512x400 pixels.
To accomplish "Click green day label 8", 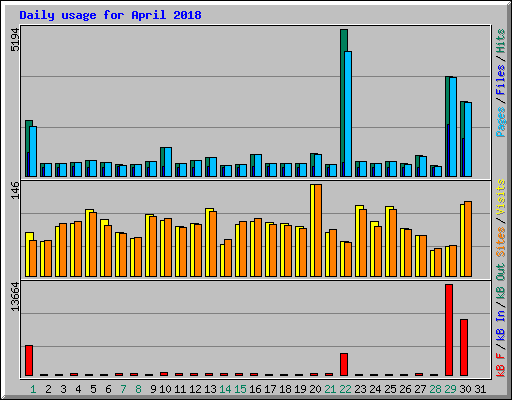I will point(138,389).
